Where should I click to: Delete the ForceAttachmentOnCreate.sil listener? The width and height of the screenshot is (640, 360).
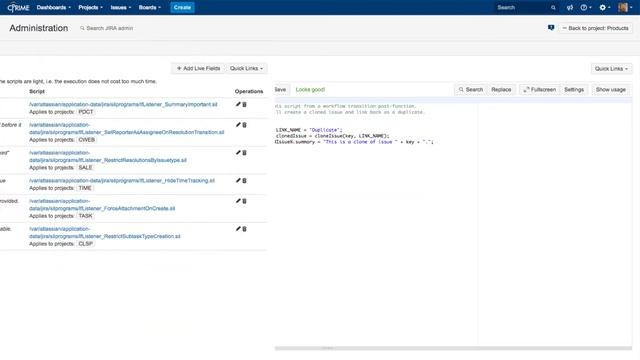244,201
